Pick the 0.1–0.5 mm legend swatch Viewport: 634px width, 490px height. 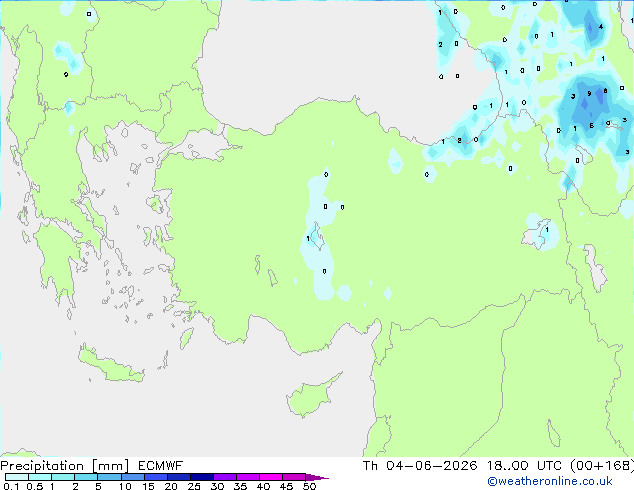17,477
